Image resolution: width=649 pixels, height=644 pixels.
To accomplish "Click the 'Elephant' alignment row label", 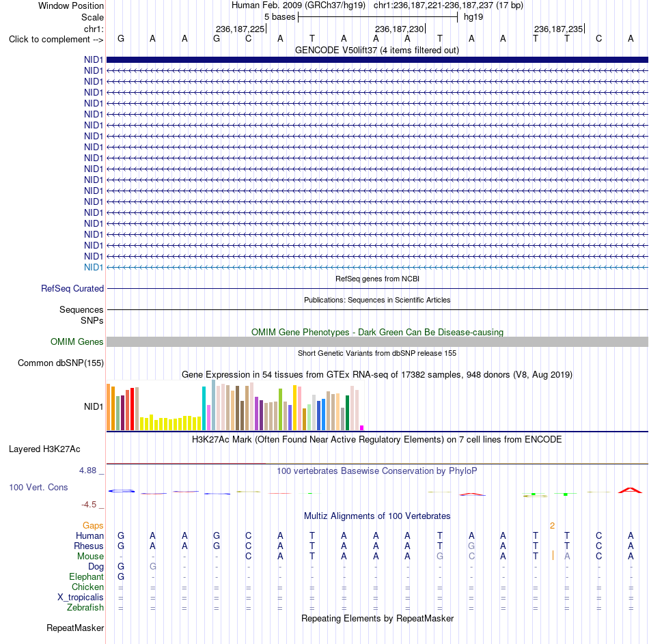I will 86,577.
